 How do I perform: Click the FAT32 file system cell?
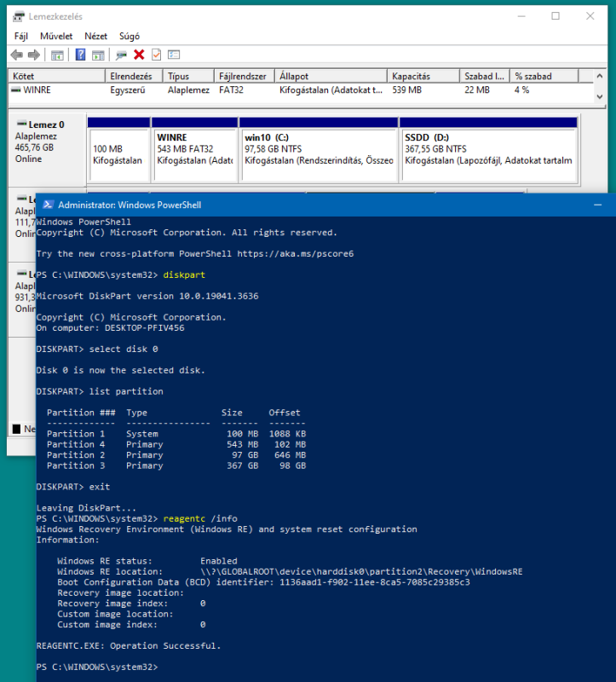pos(231,90)
